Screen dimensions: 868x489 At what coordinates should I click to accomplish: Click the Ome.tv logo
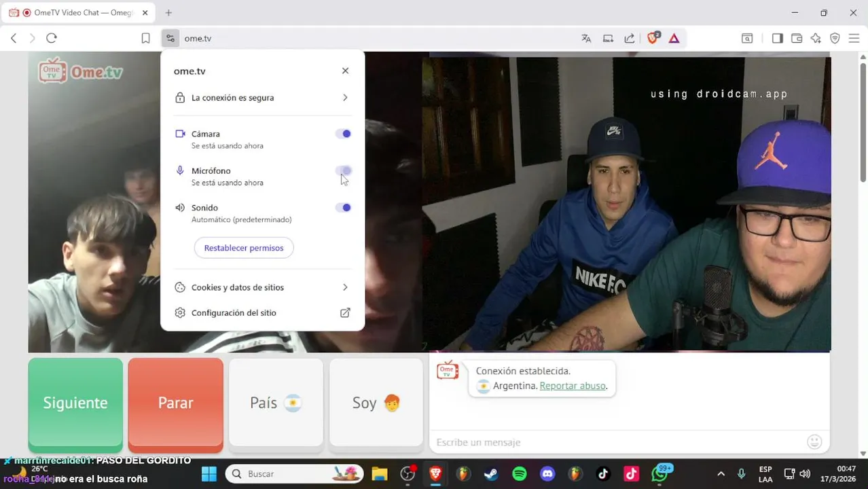pos(80,71)
